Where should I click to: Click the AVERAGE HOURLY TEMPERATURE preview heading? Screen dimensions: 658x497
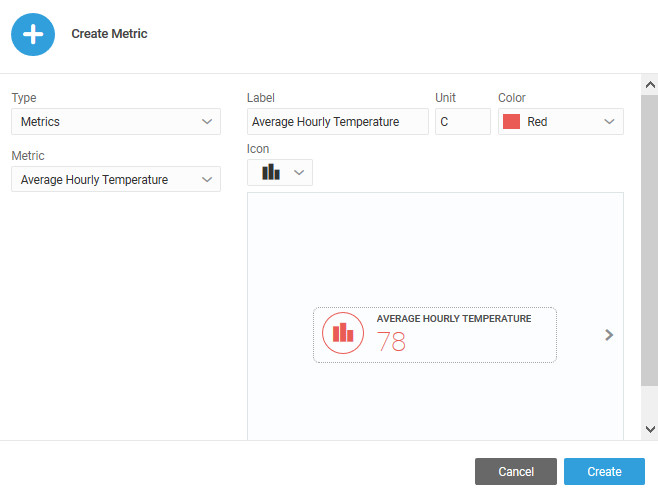pyautogui.click(x=454, y=319)
